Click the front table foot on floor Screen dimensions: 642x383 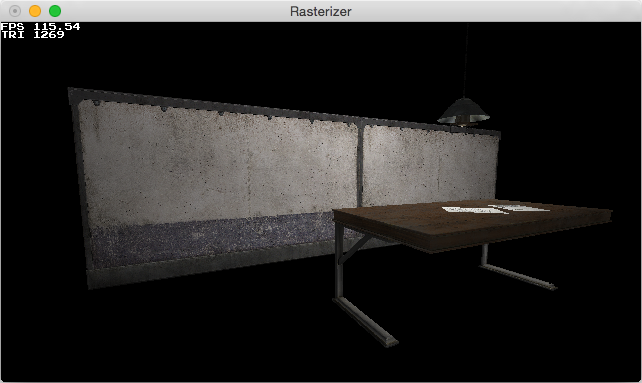coord(365,322)
